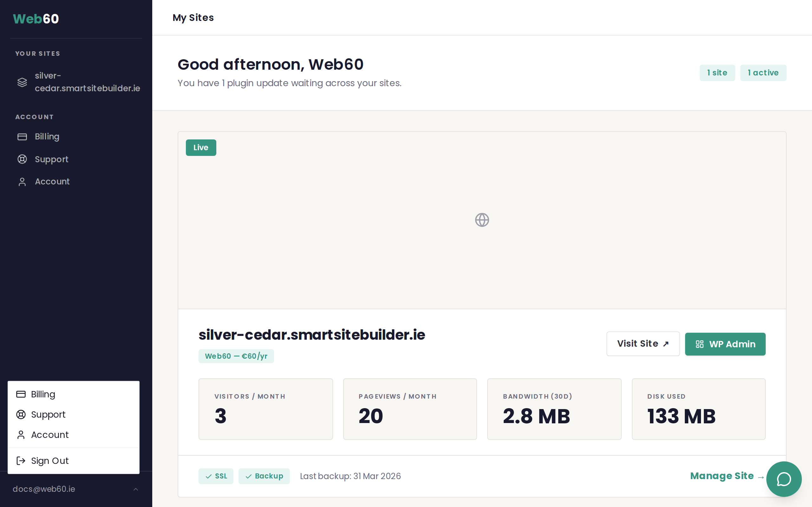Click the Web60 logo
Viewport: 812px width, 507px height.
[x=36, y=19]
